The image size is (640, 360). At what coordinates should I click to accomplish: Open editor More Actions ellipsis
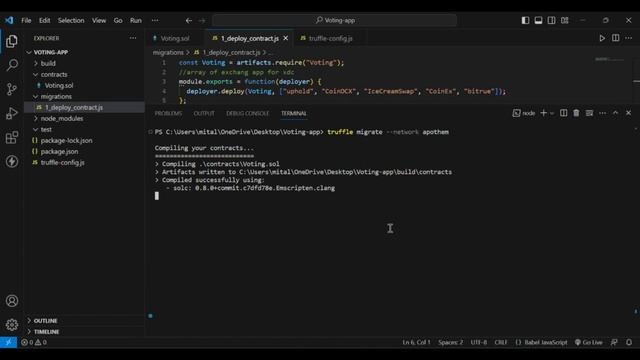[629, 38]
